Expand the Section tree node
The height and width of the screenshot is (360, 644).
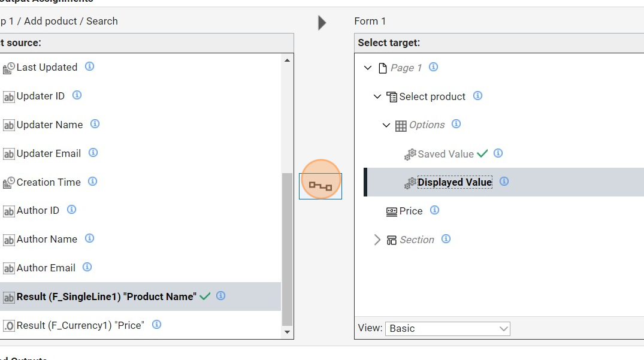point(377,240)
